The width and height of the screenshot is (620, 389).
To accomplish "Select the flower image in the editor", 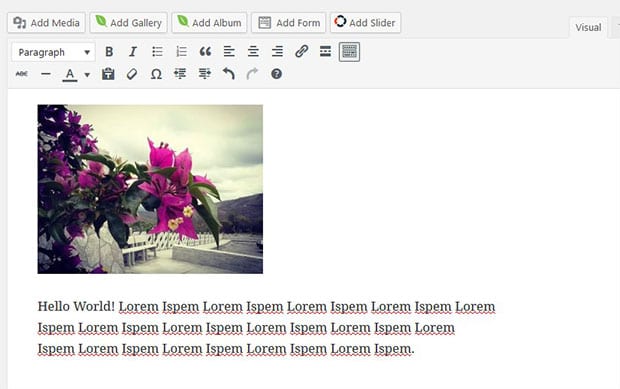I will click(x=150, y=189).
